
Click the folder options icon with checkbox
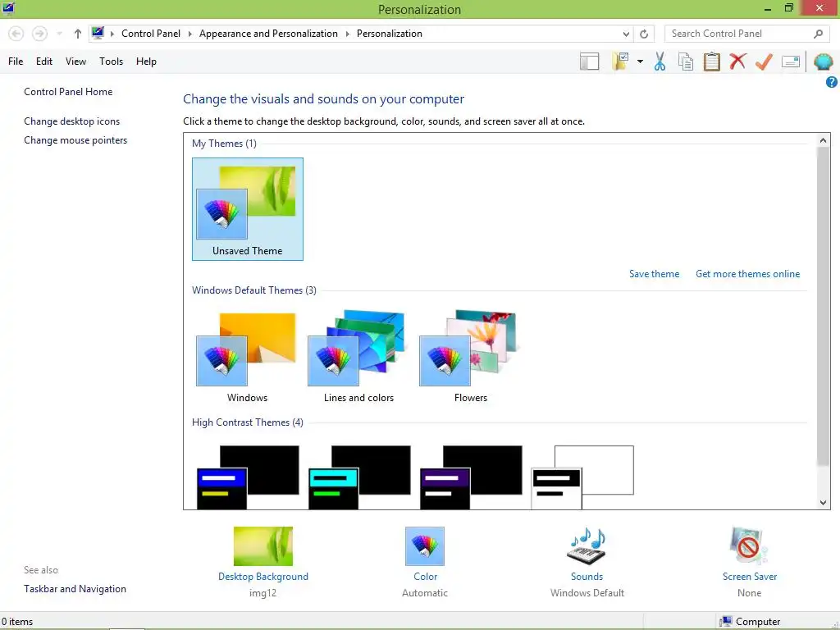click(x=621, y=61)
